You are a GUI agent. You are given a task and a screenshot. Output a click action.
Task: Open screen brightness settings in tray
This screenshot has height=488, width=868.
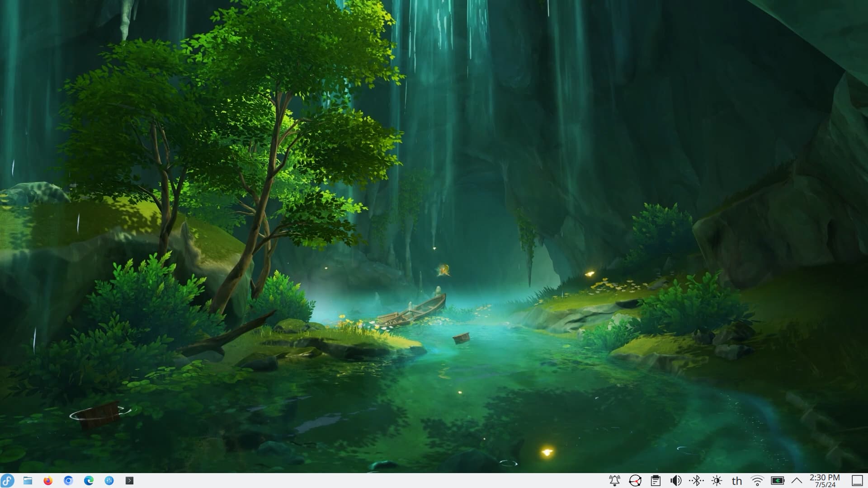[x=717, y=480]
